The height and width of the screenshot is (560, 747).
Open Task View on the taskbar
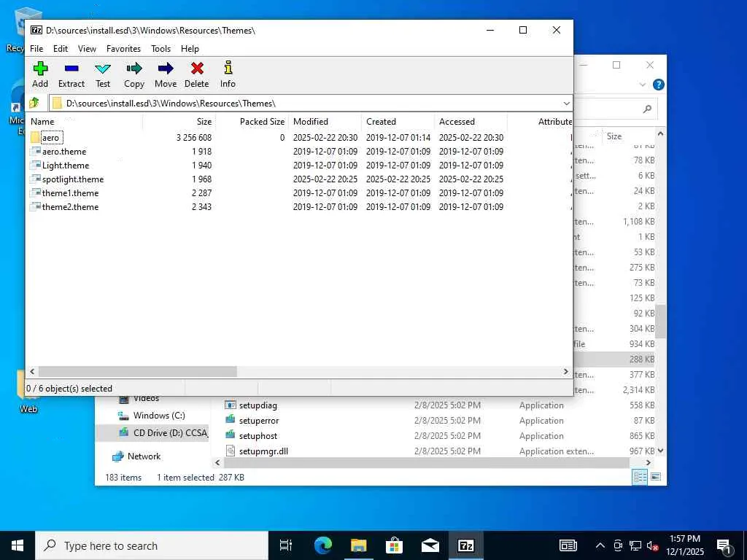coord(286,545)
